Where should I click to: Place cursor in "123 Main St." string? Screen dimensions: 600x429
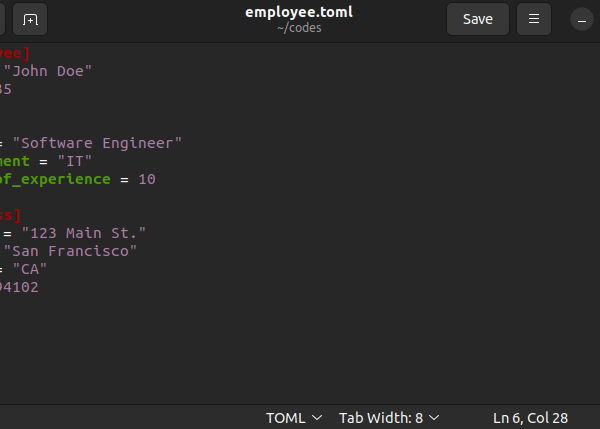pyautogui.click(x=84, y=233)
